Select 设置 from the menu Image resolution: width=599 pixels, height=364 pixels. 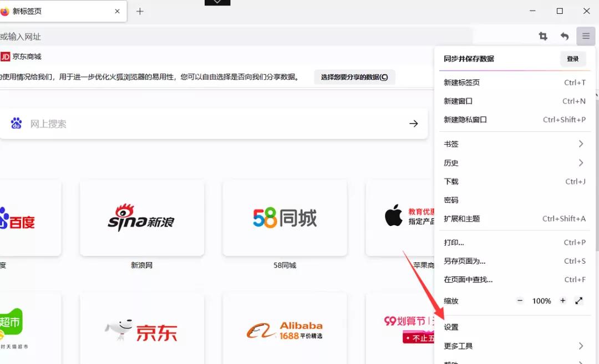(452, 327)
